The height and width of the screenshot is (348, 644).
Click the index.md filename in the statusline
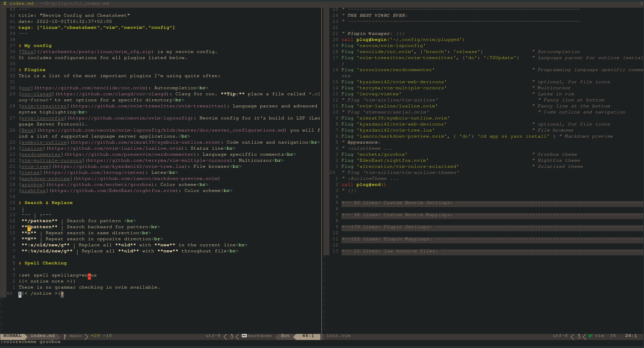click(43, 336)
